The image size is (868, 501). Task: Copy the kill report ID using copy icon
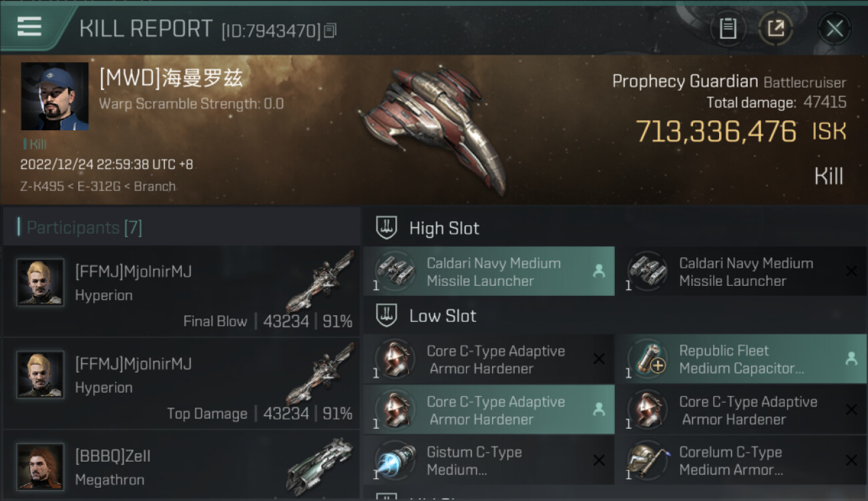(x=331, y=31)
